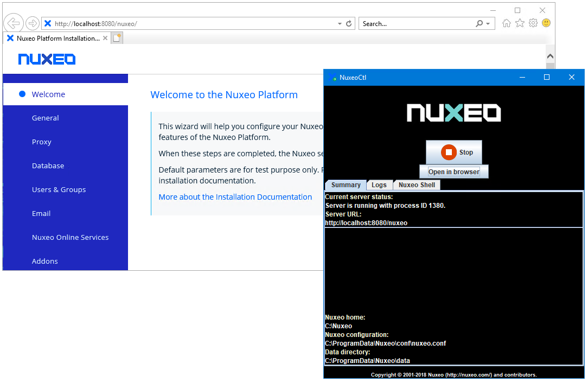Open the browser Tools gear icon
Image resolution: width=588 pixels, height=382 pixels.
click(x=533, y=23)
